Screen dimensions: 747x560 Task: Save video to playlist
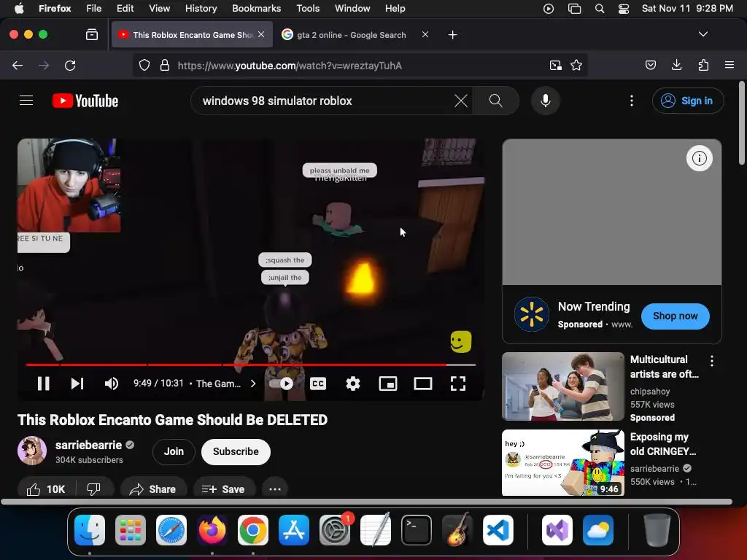click(x=223, y=489)
